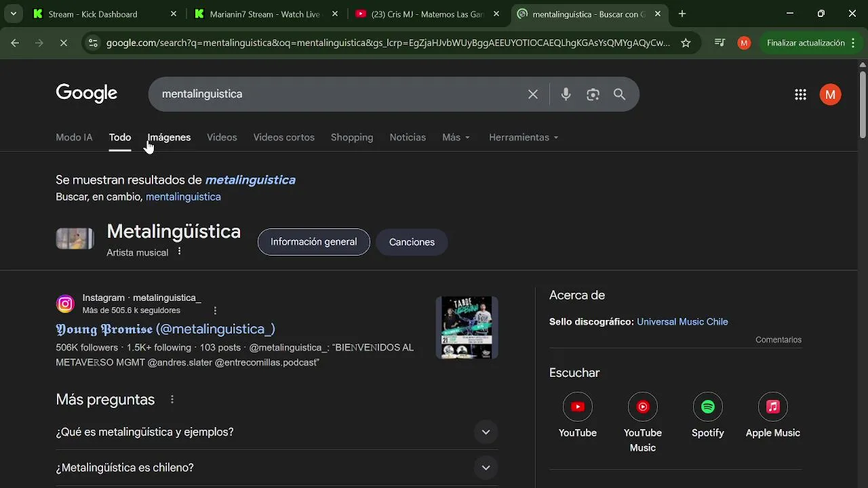Switch to Modo IA tab
Image resolution: width=868 pixels, height=488 pixels.
pos(74,138)
